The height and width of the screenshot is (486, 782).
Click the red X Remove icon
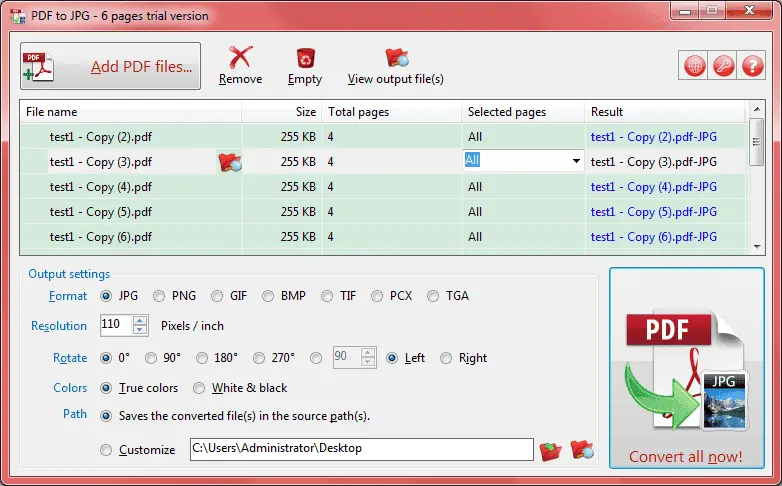pyautogui.click(x=240, y=57)
